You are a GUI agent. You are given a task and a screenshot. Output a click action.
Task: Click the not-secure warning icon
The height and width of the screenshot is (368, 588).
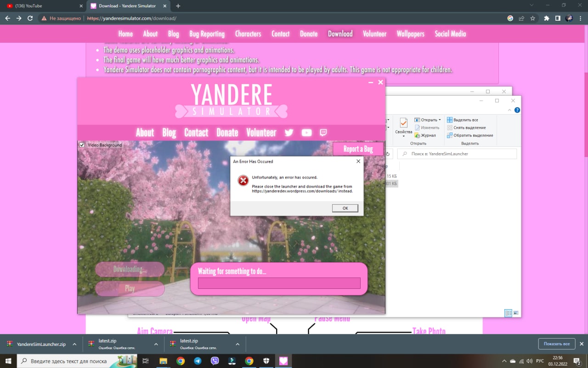pyautogui.click(x=44, y=18)
